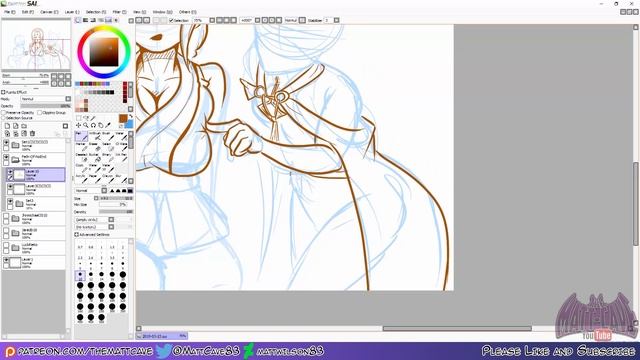Expand the Advanced Settings section

[x=76, y=235]
